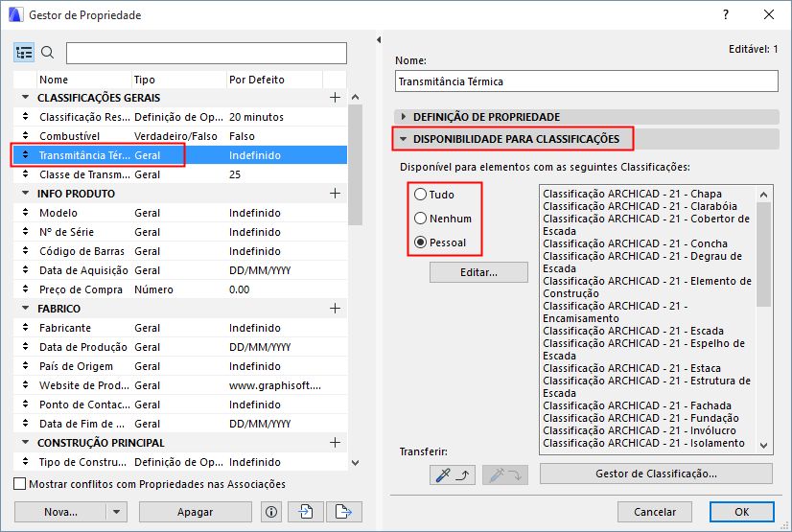Click the inject classification syringe icon

coord(505,474)
